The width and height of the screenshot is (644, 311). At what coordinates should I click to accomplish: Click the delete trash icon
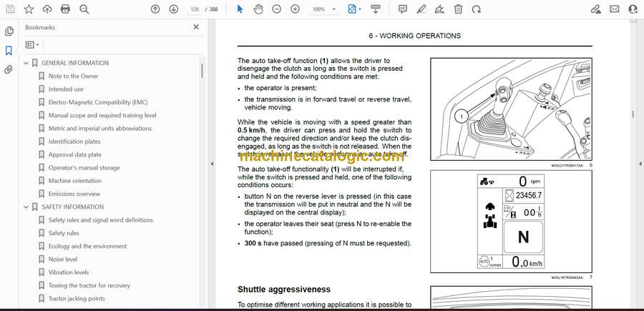[458, 9]
